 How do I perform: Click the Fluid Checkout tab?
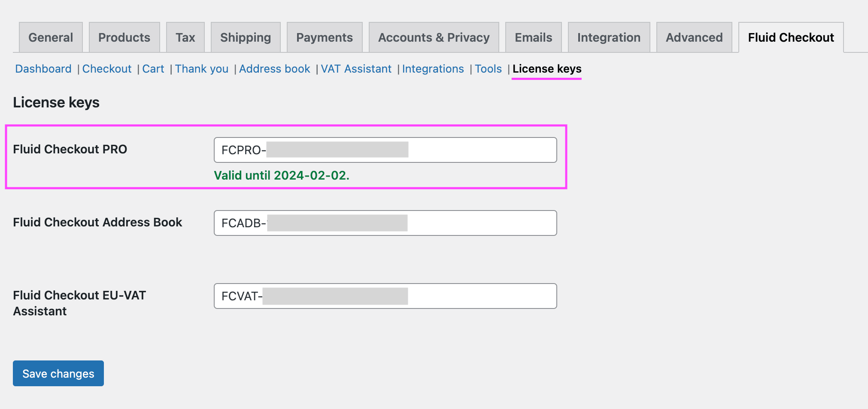click(791, 38)
